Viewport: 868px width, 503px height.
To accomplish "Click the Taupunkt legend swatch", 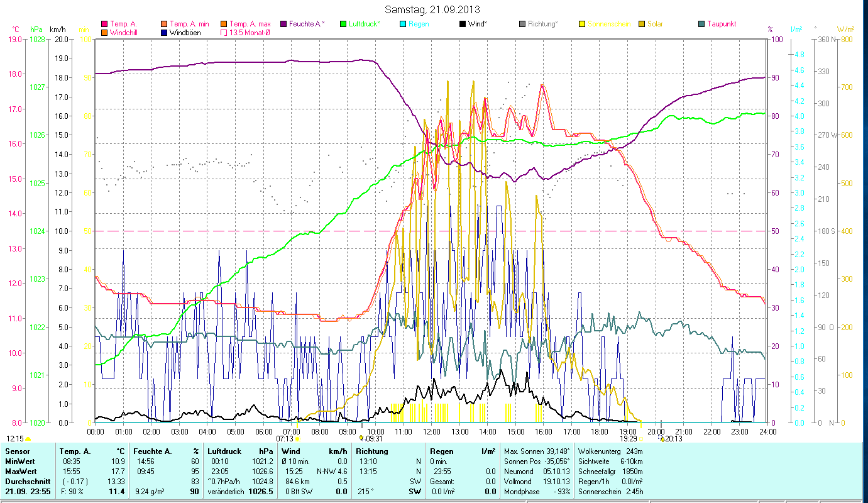I will (701, 25).
